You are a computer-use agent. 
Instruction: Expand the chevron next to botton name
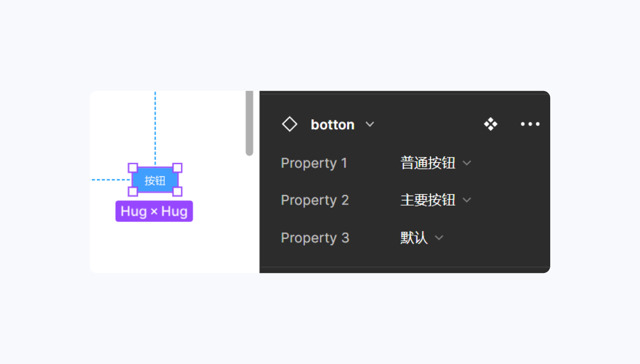pos(370,124)
